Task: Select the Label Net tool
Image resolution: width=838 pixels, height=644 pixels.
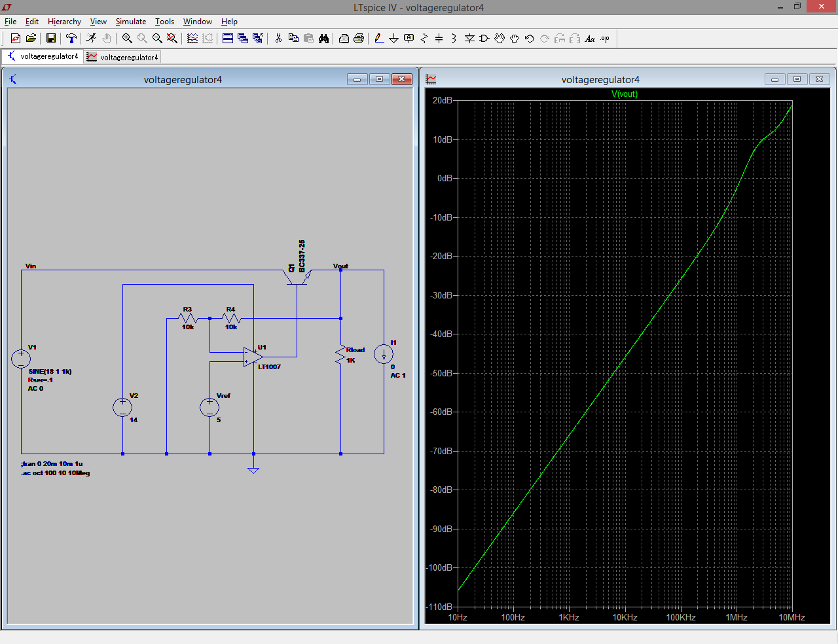Action: [409, 39]
